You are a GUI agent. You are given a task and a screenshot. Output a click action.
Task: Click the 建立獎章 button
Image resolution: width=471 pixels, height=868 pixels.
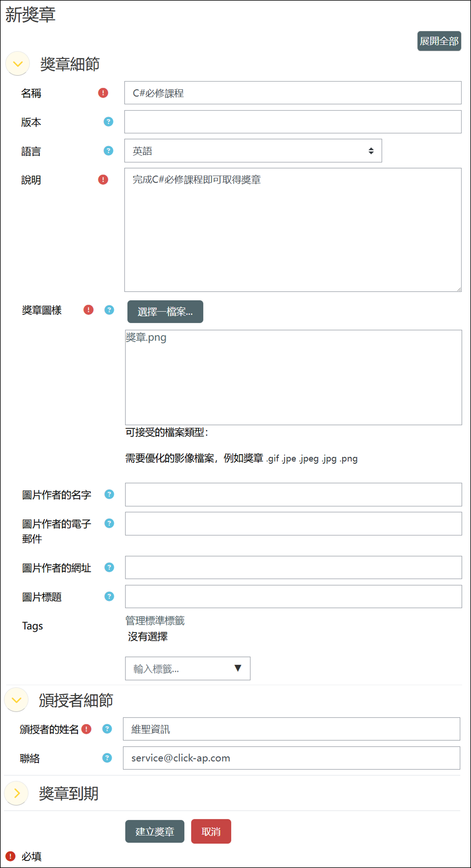point(155,831)
